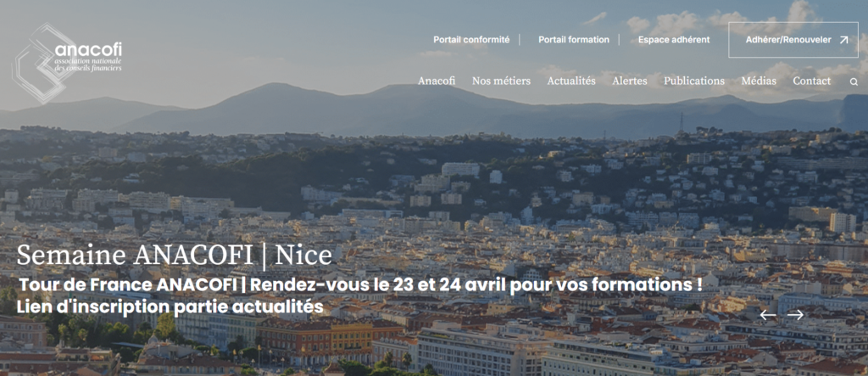
Task: Click Alertes in the main navigation
Action: click(630, 81)
